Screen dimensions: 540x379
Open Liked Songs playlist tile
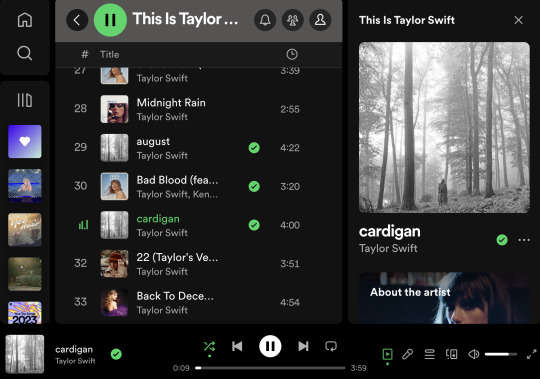[x=25, y=141]
